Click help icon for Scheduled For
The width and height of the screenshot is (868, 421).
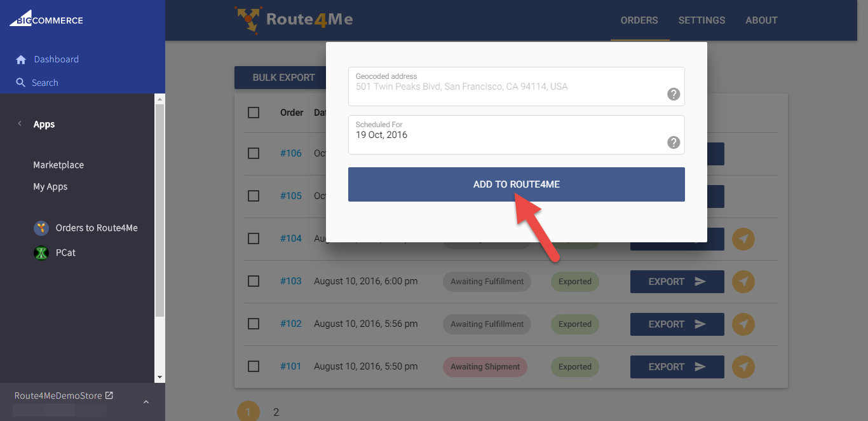click(x=674, y=142)
